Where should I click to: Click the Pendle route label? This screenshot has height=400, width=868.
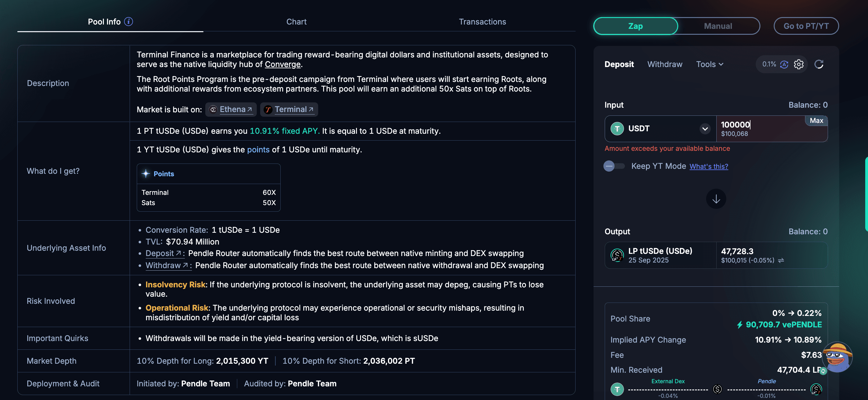click(767, 381)
